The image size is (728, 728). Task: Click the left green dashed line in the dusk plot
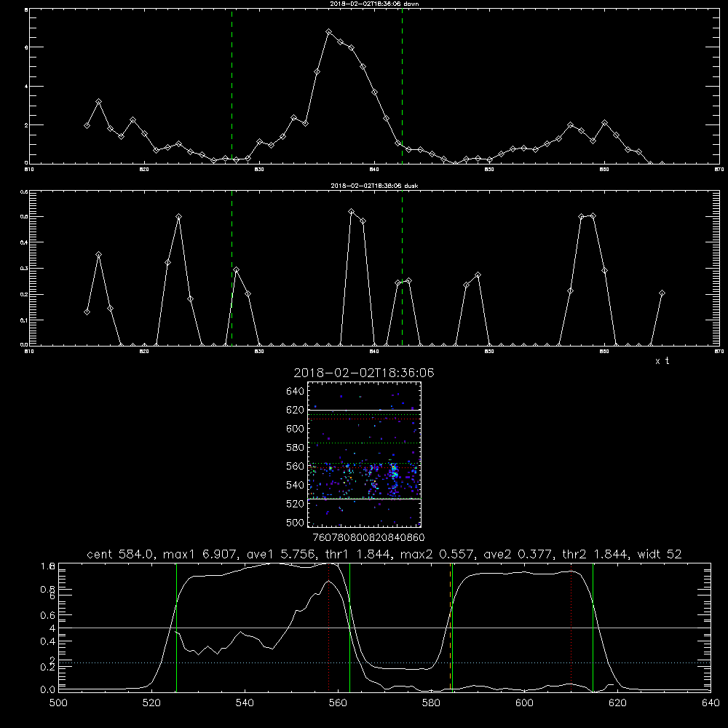(x=232, y=269)
